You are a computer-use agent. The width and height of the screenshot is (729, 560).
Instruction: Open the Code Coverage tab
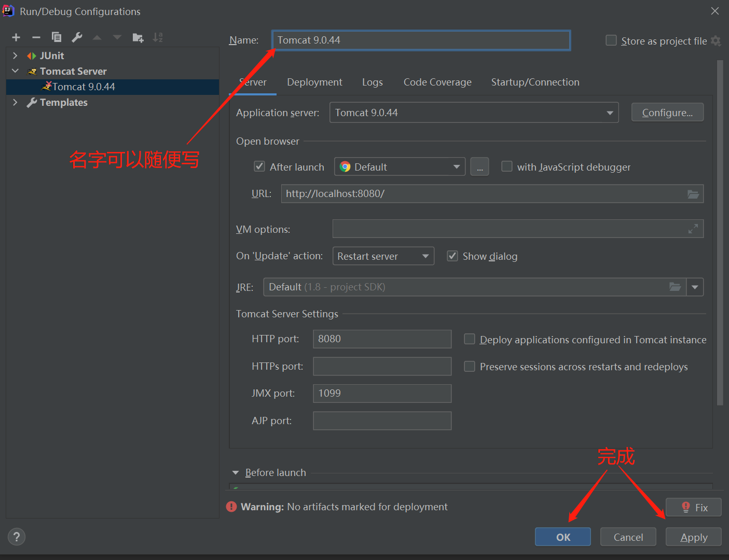437,82
